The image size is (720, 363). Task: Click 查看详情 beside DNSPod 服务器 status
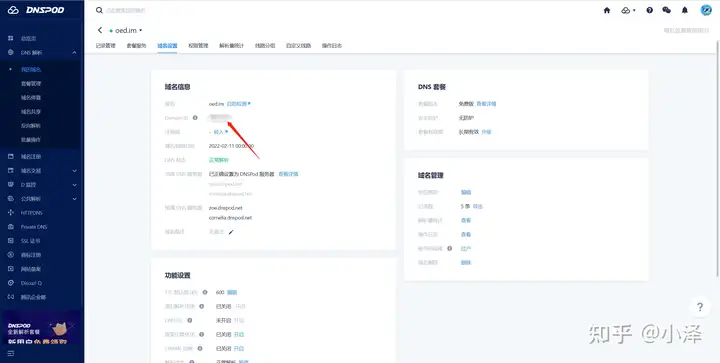pyautogui.click(x=288, y=174)
